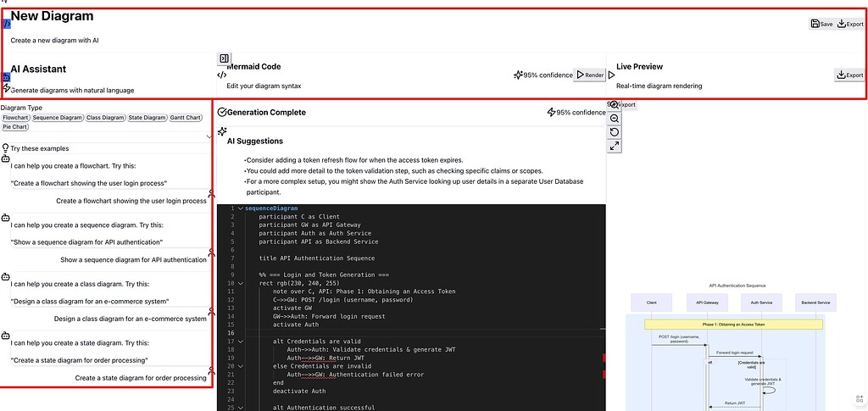
Task: Click the Backend Service participant box in preview
Action: pos(816,303)
